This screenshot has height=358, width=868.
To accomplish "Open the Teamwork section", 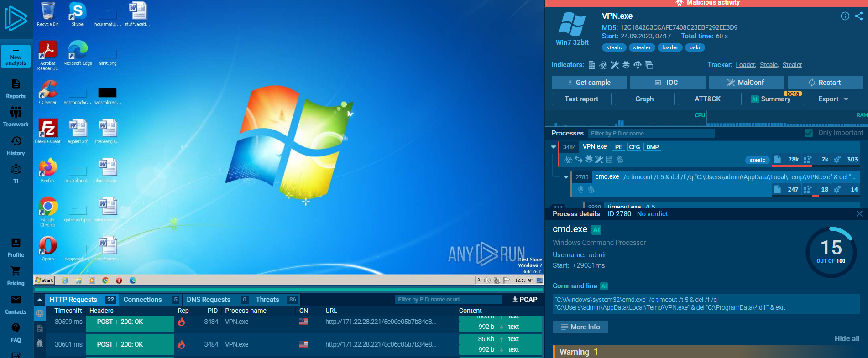I will [x=16, y=117].
